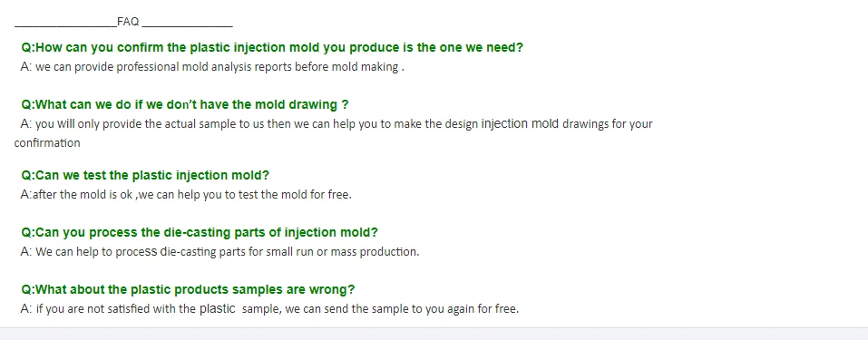This screenshot has height=340, width=868.
Task: Click "after the mold is ok" text
Action: [83, 195]
